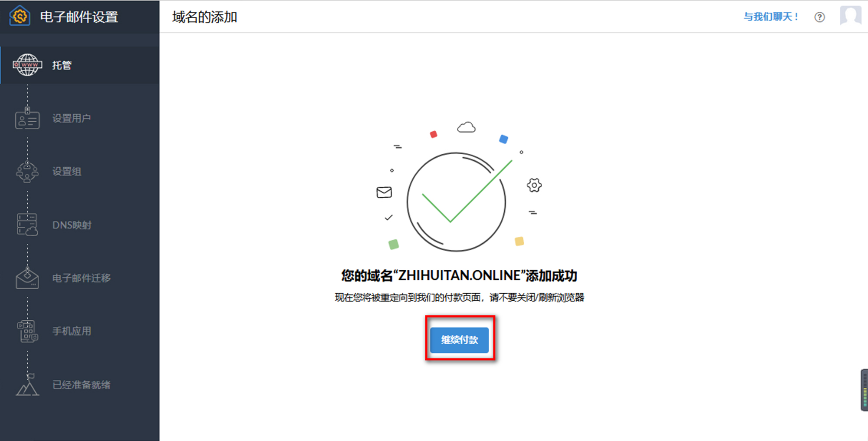
Task: Go to the 设置组 step
Action: [x=80, y=172]
